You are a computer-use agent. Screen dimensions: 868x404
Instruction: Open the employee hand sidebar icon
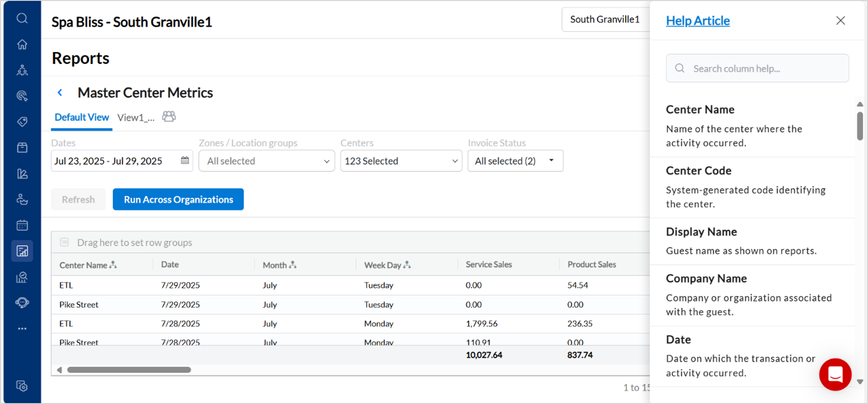pos(22,199)
